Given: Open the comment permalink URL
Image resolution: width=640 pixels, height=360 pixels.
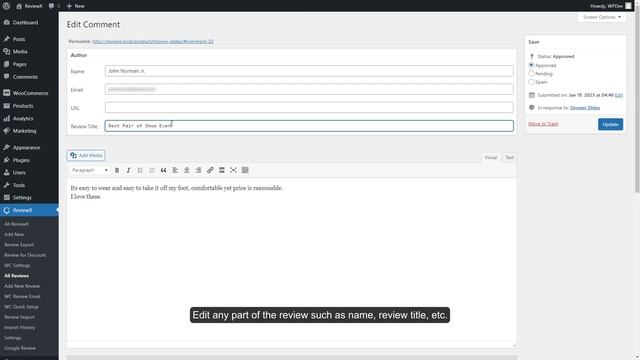Looking at the screenshot, I should pyautogui.click(x=153, y=41).
